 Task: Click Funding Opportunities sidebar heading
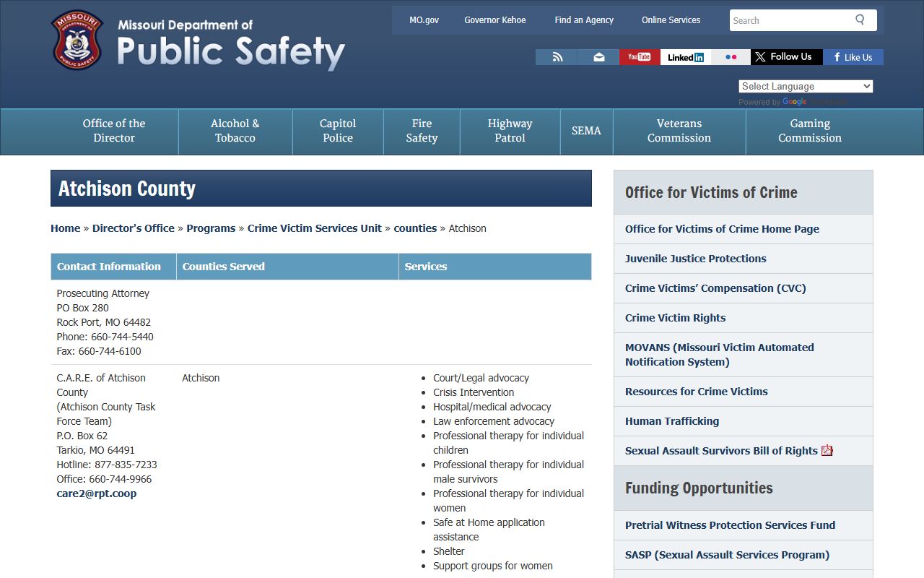tap(699, 488)
